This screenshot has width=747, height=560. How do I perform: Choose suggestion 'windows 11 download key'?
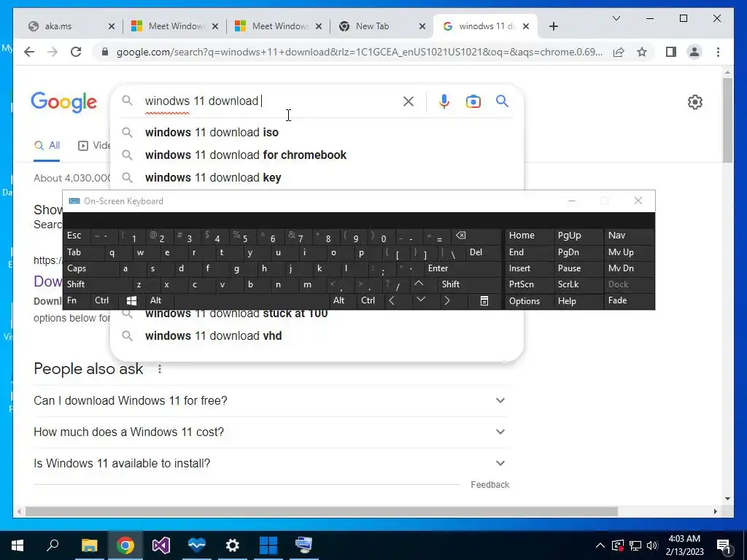[317, 177]
